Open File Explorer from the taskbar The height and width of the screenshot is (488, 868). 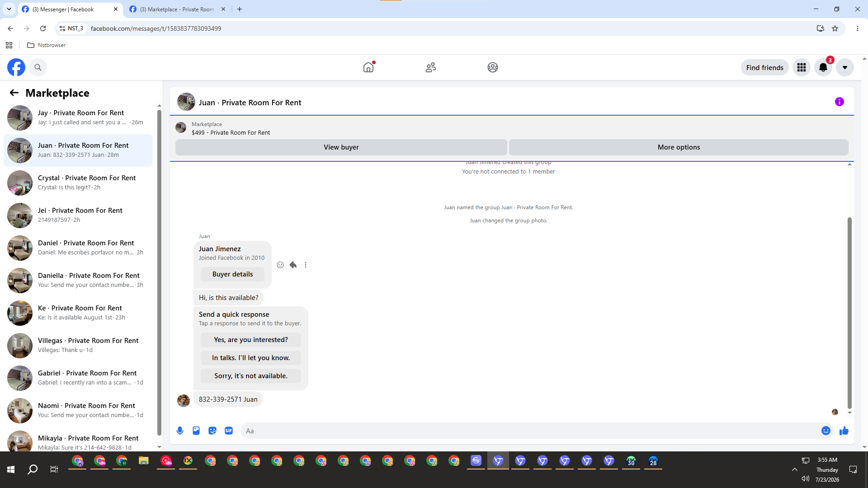(x=144, y=461)
